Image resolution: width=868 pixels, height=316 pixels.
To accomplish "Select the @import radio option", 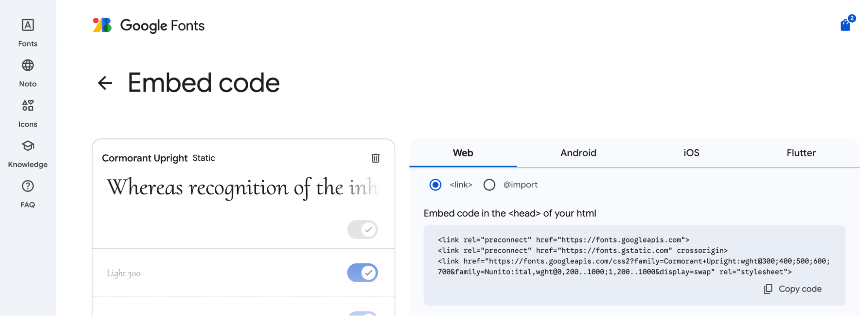I will (x=489, y=185).
